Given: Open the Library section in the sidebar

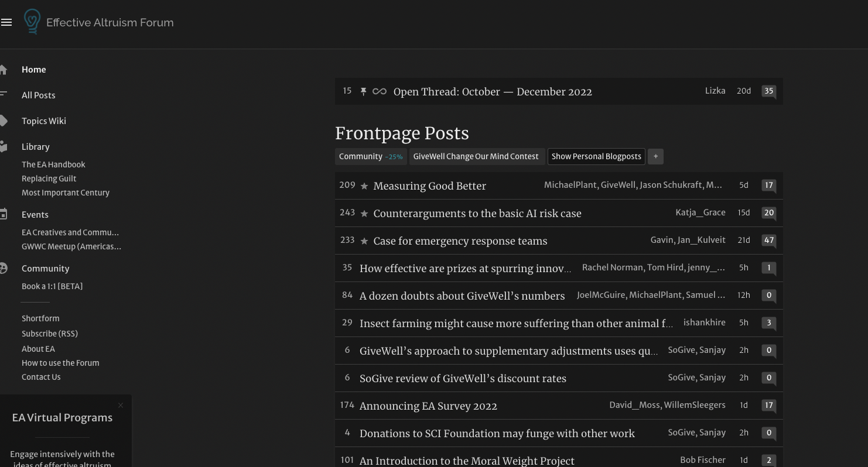Looking at the screenshot, I should click(x=36, y=147).
